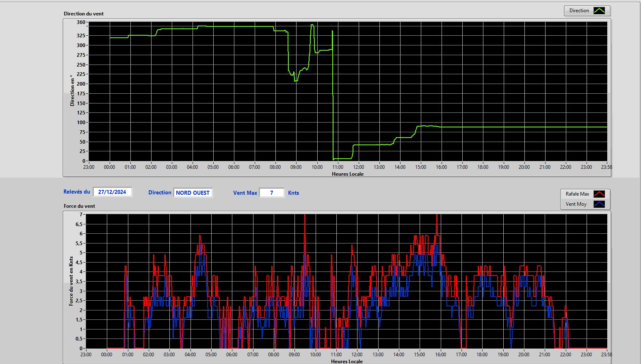The height and width of the screenshot is (364, 641).
Task: Click the Direction en ° axis label
Action: [72, 90]
